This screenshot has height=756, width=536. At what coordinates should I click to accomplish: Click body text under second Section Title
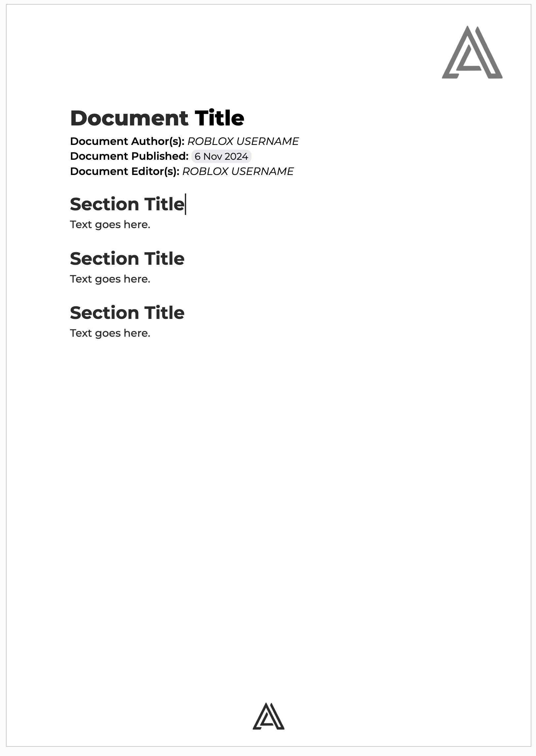(110, 279)
